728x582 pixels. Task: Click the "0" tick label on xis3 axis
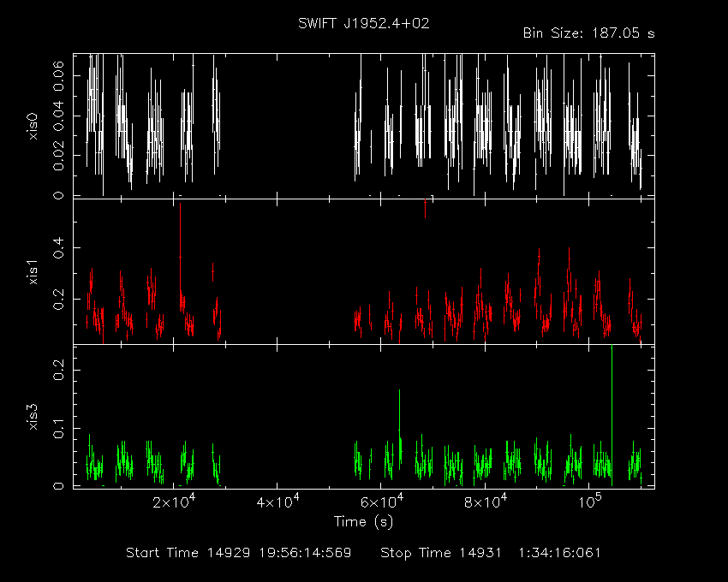coord(58,486)
